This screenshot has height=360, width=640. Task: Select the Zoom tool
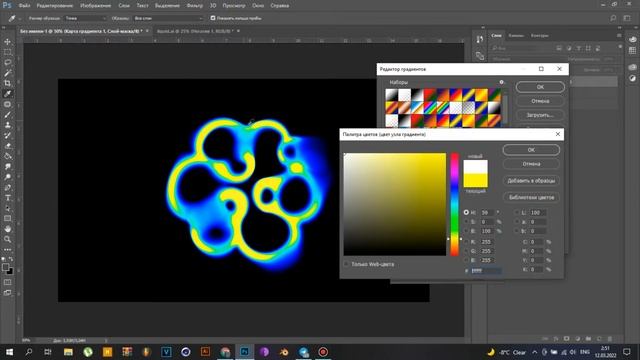pos(7,240)
